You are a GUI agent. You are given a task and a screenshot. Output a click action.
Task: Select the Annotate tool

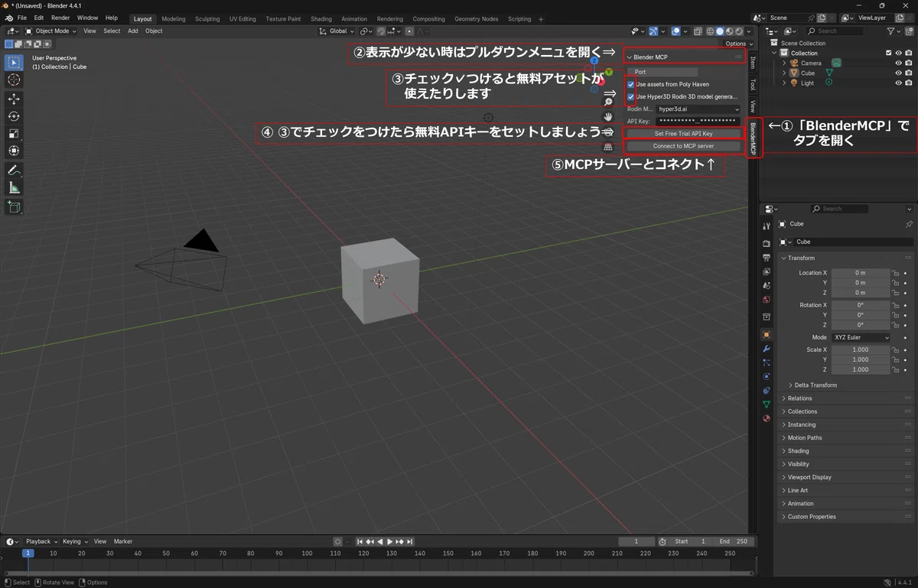point(14,170)
